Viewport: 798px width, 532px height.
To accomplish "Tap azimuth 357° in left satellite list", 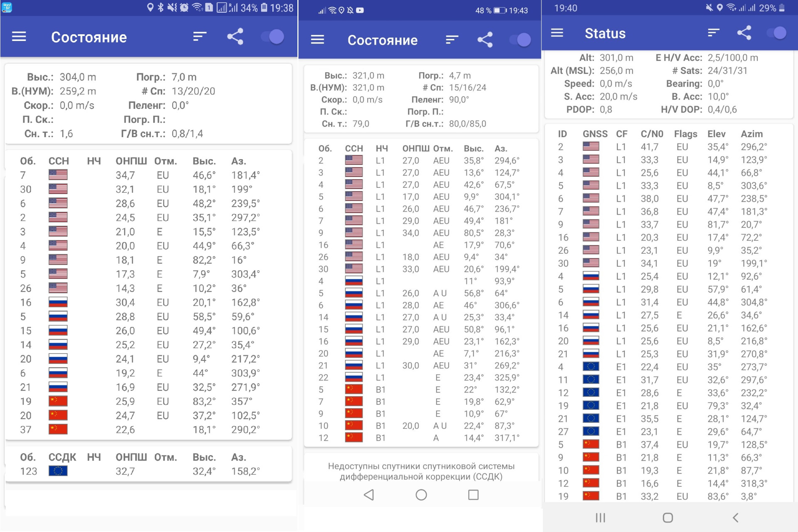I will point(242,401).
